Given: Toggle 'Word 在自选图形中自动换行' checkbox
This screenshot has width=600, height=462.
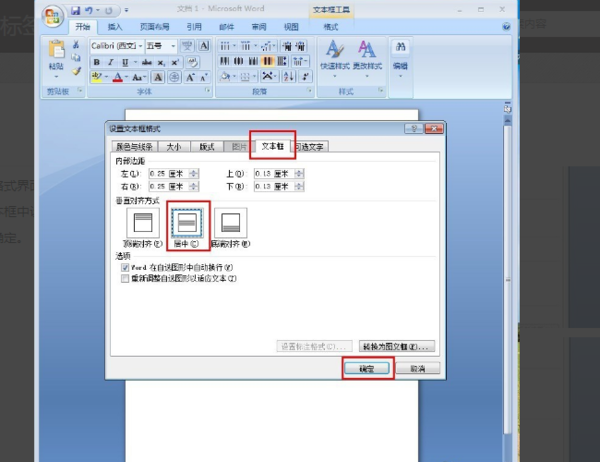Looking at the screenshot, I should (125, 268).
